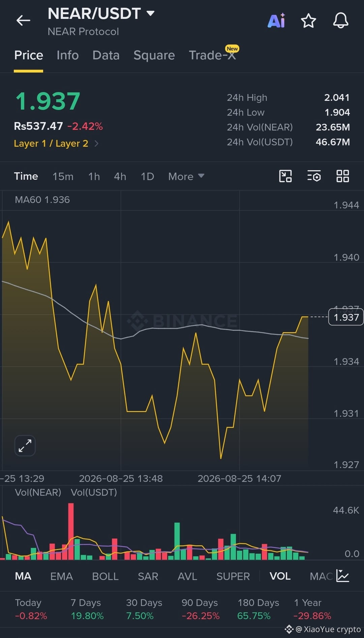Toggle the VOL sub-indicator
This screenshot has height=638, width=364.
[x=280, y=576]
